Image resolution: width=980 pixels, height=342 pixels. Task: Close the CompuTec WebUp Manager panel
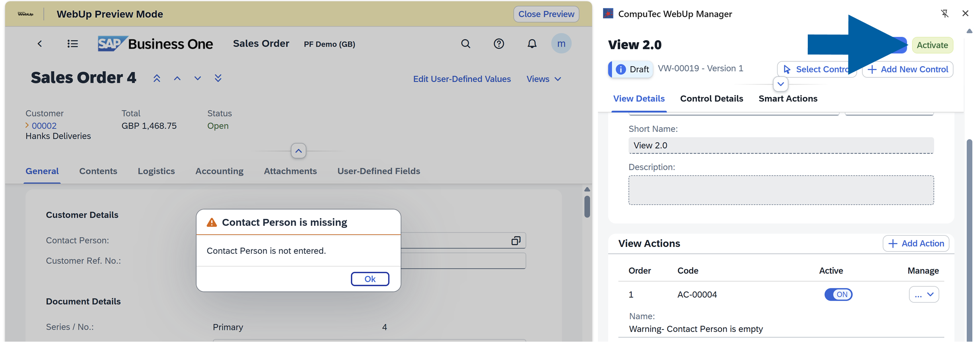pyautogui.click(x=966, y=13)
